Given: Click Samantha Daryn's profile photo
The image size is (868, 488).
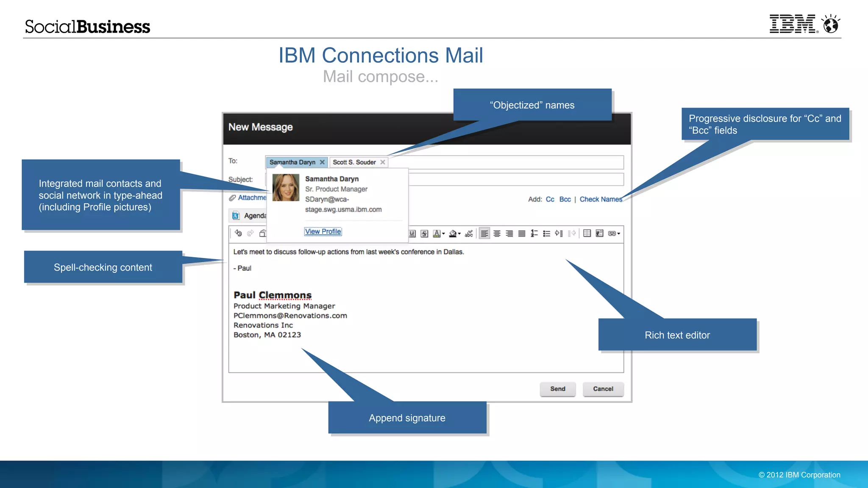Looking at the screenshot, I should 286,188.
